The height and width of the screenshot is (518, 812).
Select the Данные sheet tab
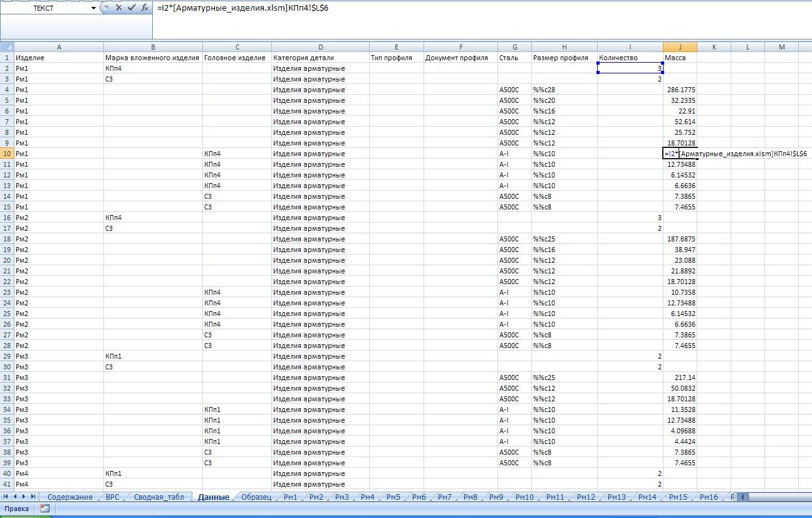click(213, 497)
